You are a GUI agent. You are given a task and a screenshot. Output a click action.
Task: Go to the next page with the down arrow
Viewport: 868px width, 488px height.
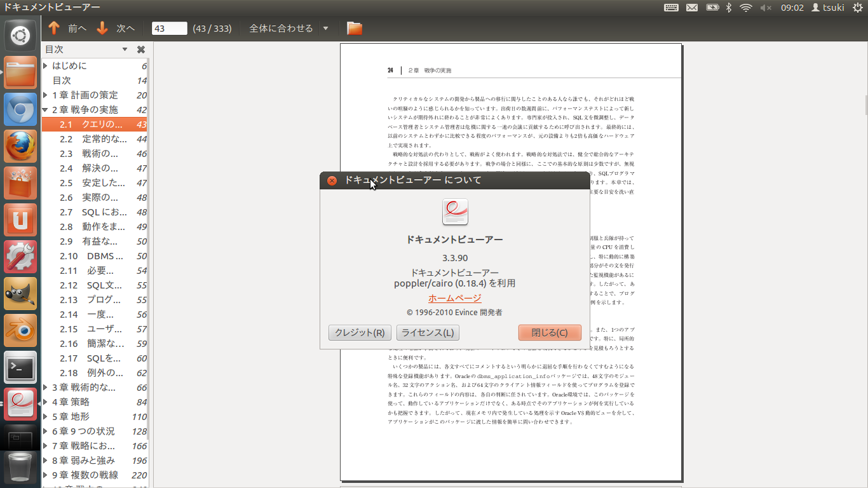102,28
